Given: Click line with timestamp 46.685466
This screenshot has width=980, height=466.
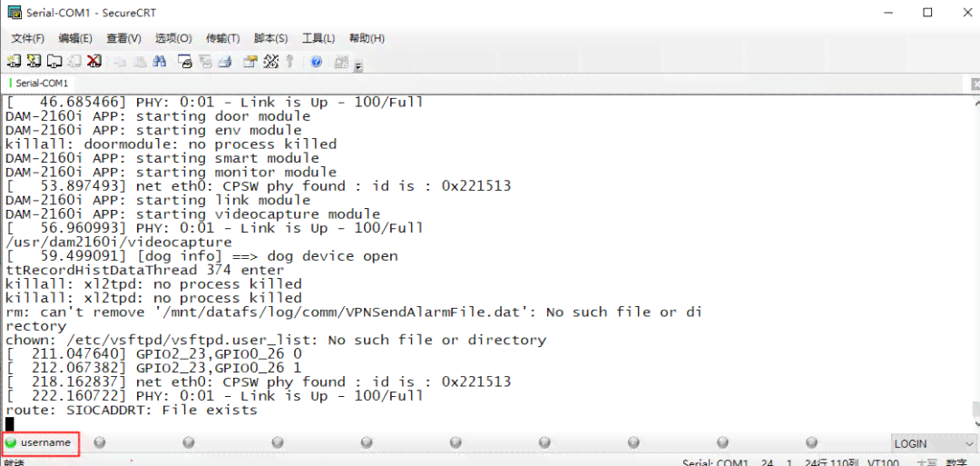Looking at the screenshot, I should click(x=214, y=102).
